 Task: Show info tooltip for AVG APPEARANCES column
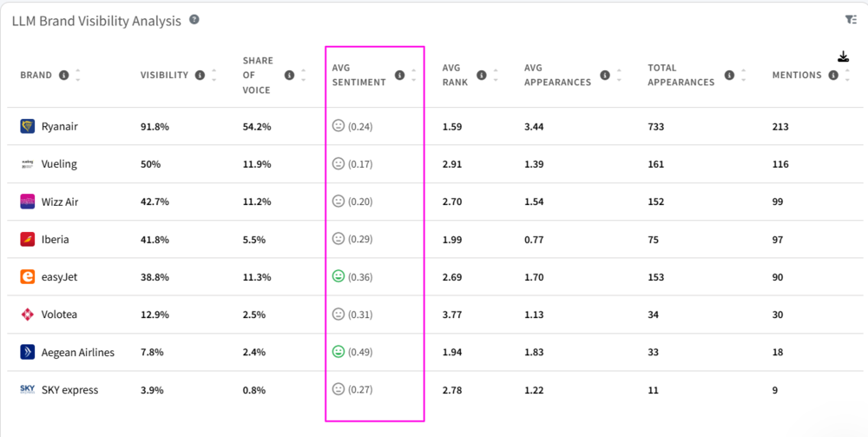pyautogui.click(x=605, y=75)
